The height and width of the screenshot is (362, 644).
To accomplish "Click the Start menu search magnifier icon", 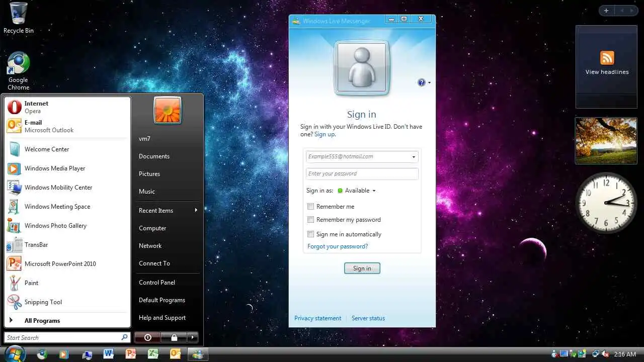I will pyautogui.click(x=124, y=337).
